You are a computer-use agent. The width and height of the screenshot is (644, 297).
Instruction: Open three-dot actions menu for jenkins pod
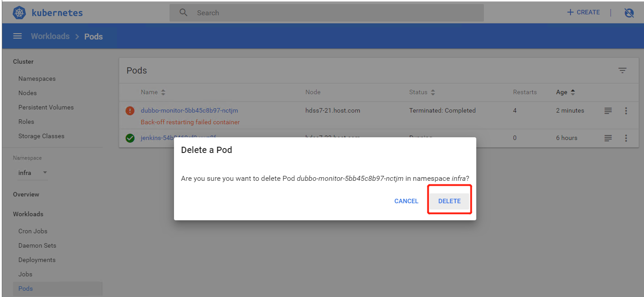click(626, 138)
